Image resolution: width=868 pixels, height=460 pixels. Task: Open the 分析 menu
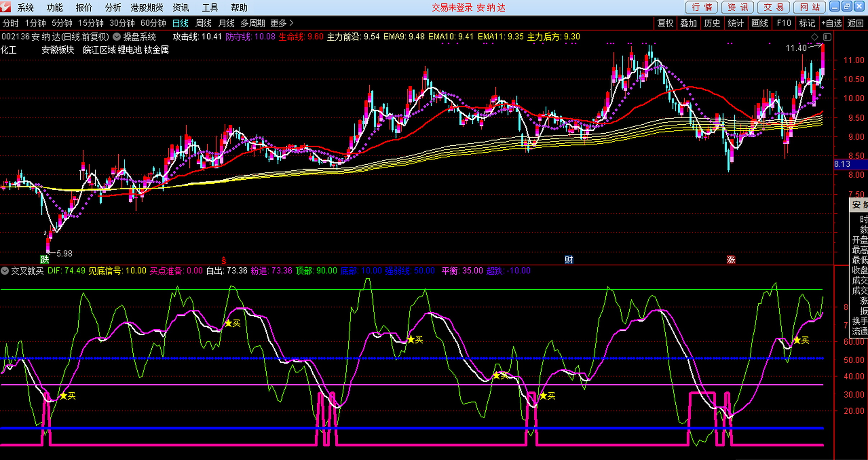tap(113, 8)
